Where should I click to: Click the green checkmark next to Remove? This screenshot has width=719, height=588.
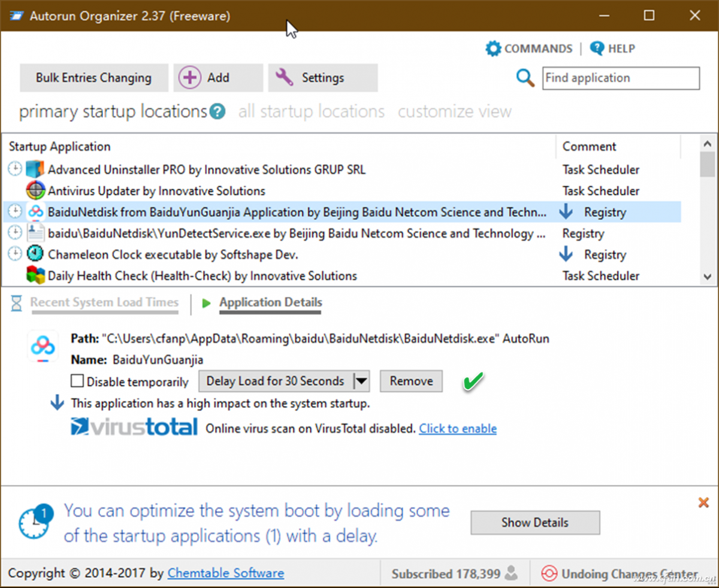[x=473, y=381]
